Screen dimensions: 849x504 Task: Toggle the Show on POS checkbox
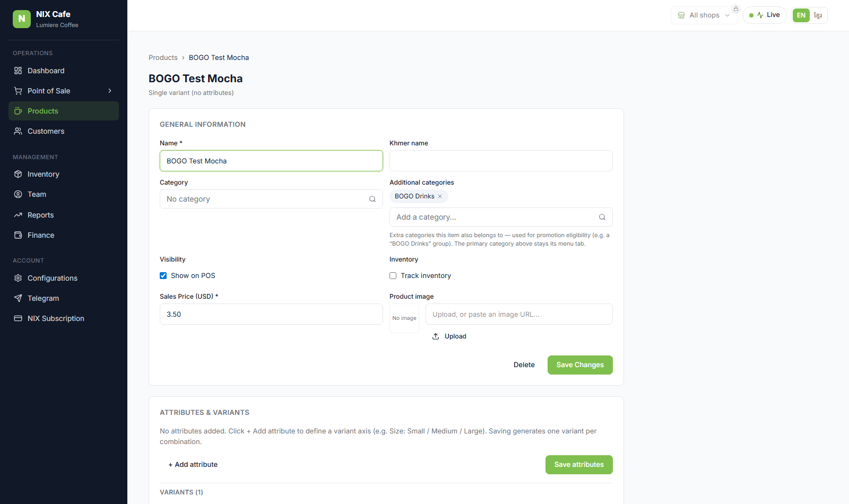pos(163,275)
